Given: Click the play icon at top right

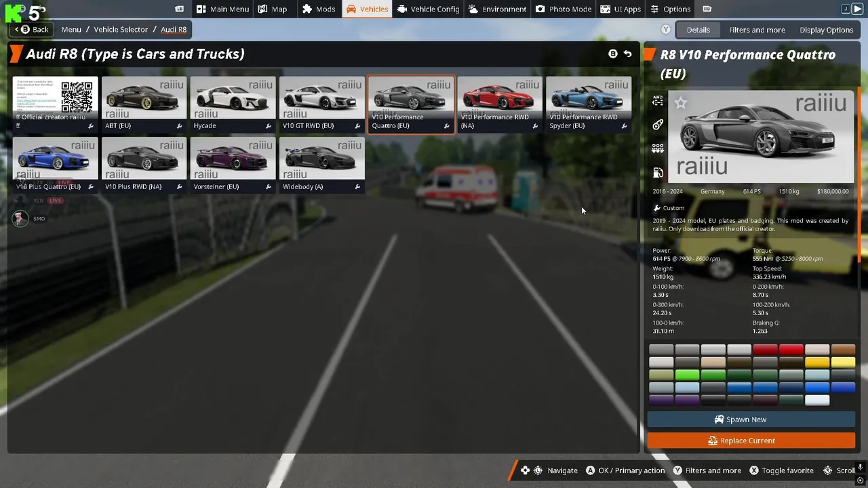Looking at the screenshot, I should 858,9.
